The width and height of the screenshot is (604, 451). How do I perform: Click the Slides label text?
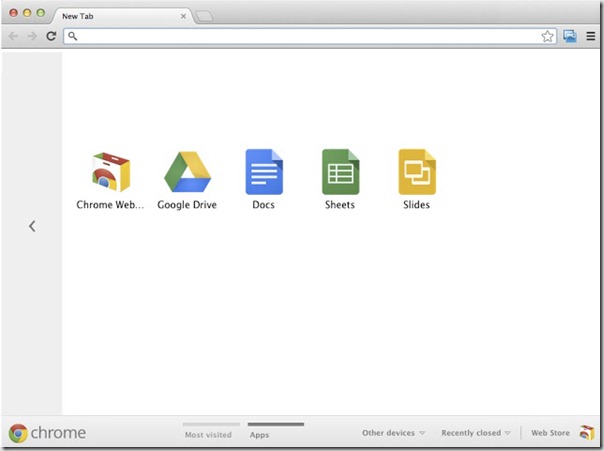pyautogui.click(x=416, y=205)
